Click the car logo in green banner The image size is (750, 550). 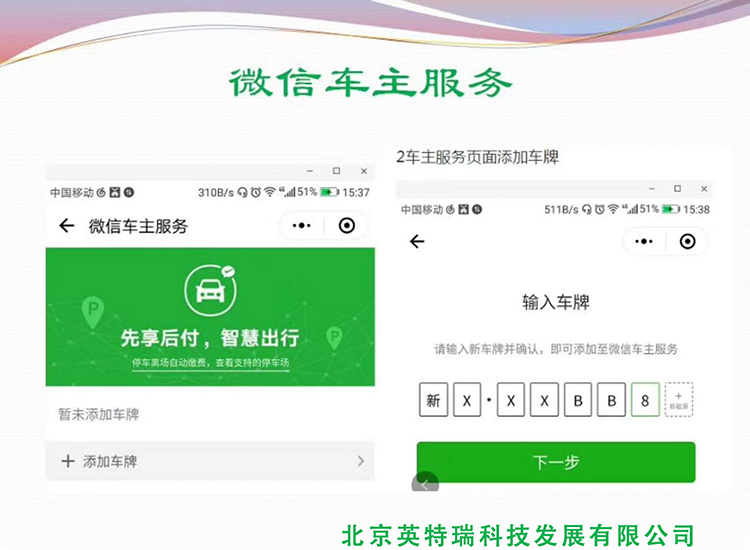click(210, 290)
